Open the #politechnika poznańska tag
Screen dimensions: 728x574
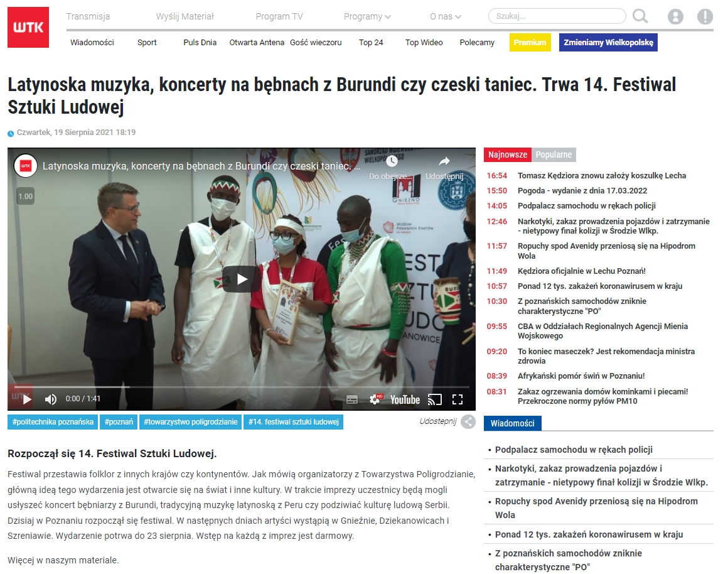click(53, 422)
